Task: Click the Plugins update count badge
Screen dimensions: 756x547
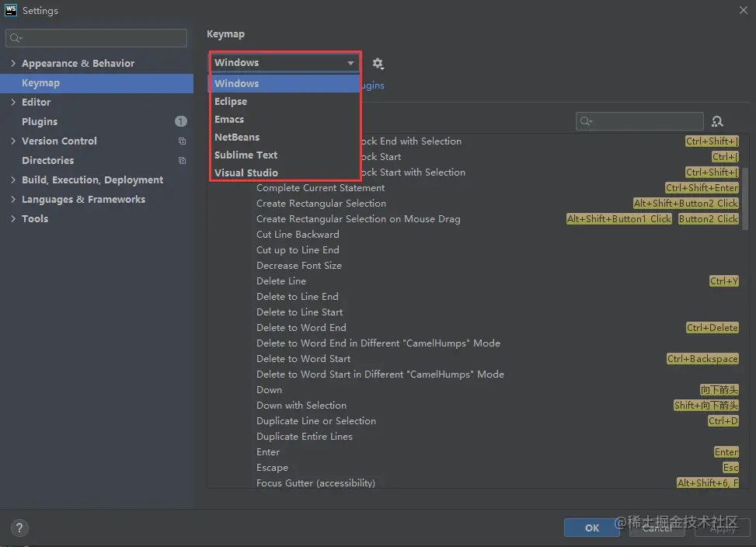Action: pos(181,121)
